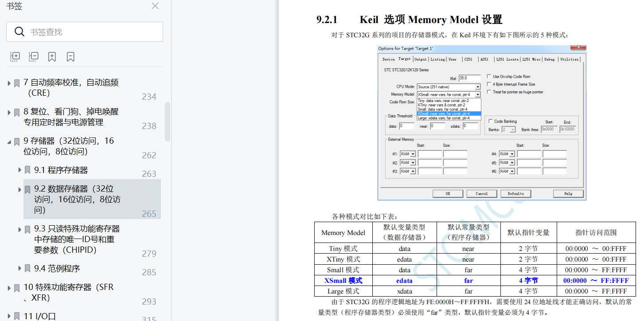Collapse all bookmarks with the minus-box icon
The width and height of the screenshot is (644, 321).
34,56
